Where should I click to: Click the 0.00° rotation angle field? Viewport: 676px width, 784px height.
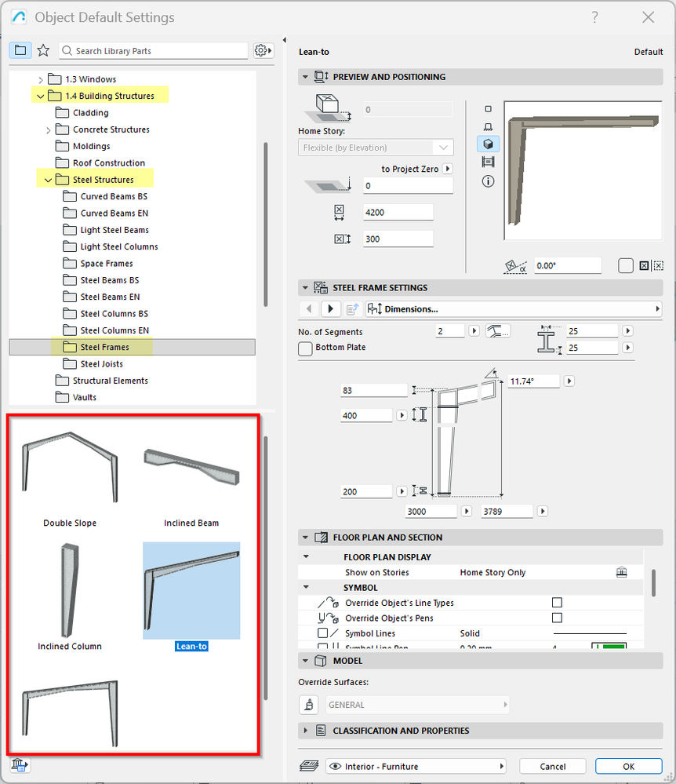[x=568, y=265]
